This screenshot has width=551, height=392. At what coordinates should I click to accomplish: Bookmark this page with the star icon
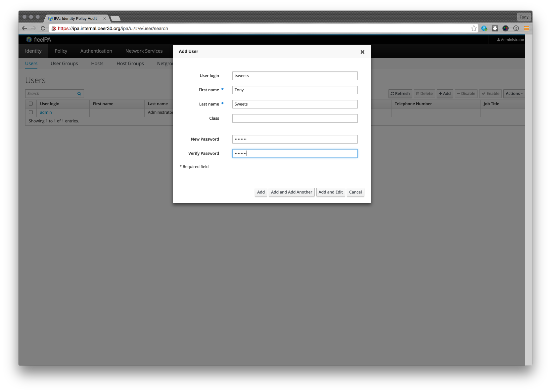474,28
